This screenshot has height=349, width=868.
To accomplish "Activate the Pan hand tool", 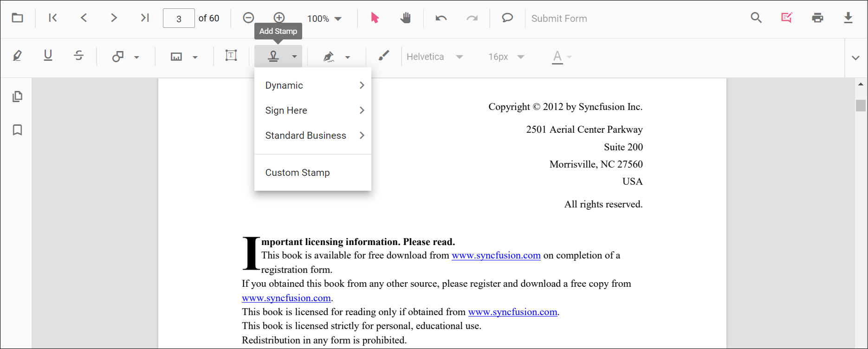I will pyautogui.click(x=405, y=18).
